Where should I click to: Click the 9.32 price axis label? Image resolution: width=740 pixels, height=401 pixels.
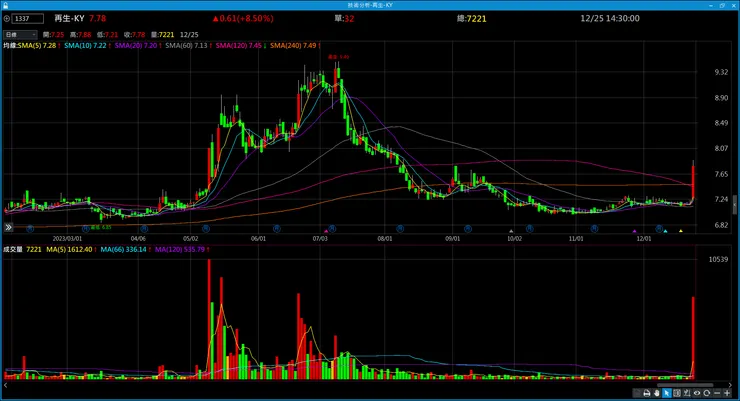[x=721, y=72]
